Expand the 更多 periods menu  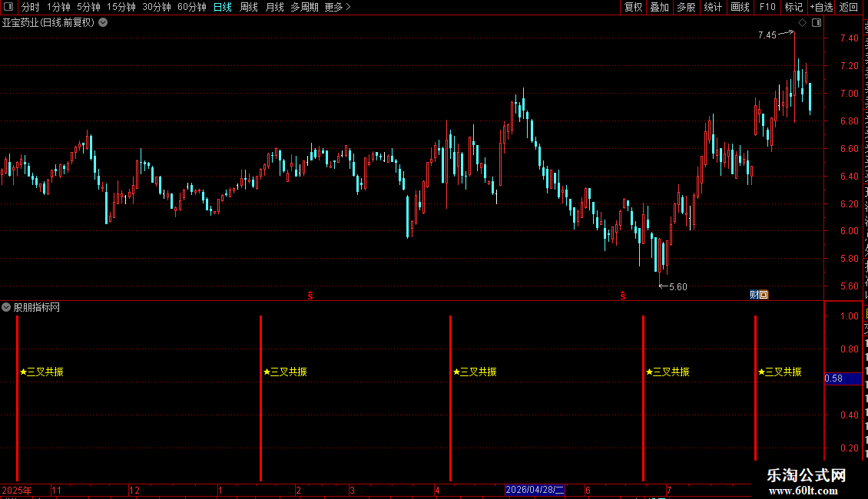pos(337,7)
